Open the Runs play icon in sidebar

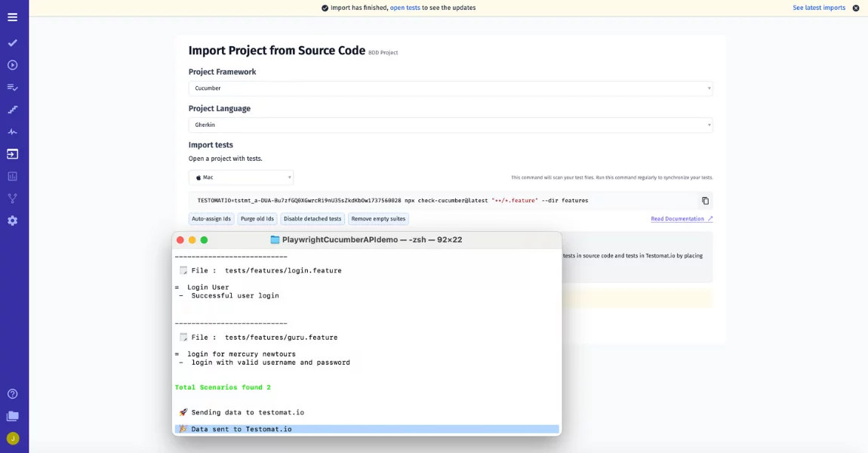click(13, 65)
